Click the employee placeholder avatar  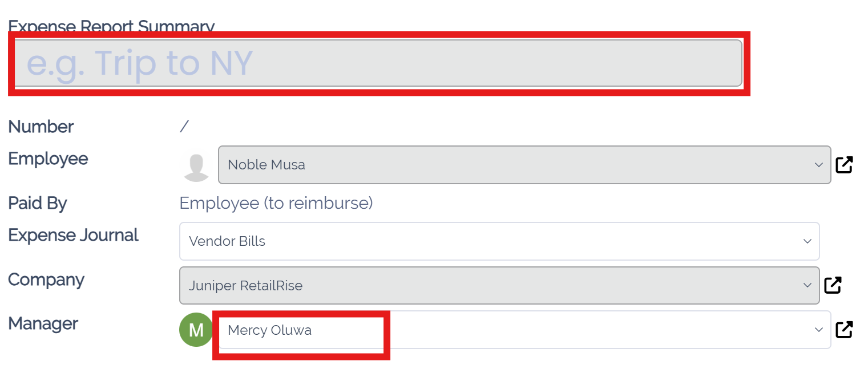(x=196, y=164)
